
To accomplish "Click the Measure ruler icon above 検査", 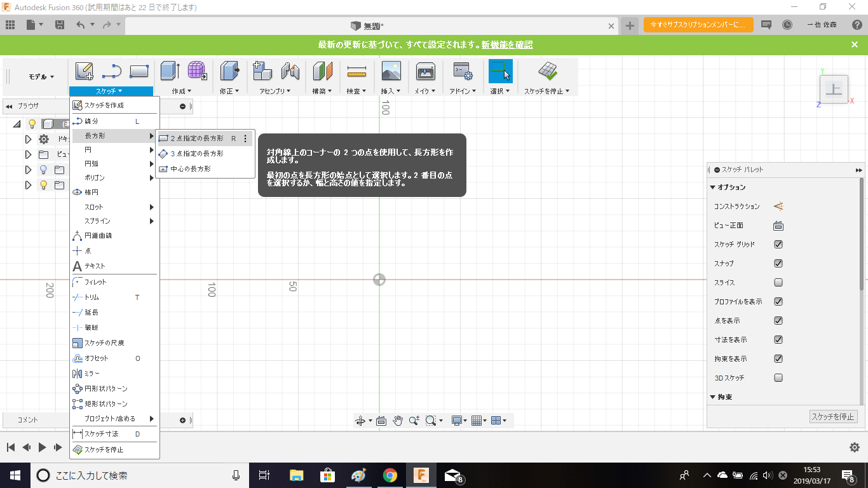I will point(357,71).
